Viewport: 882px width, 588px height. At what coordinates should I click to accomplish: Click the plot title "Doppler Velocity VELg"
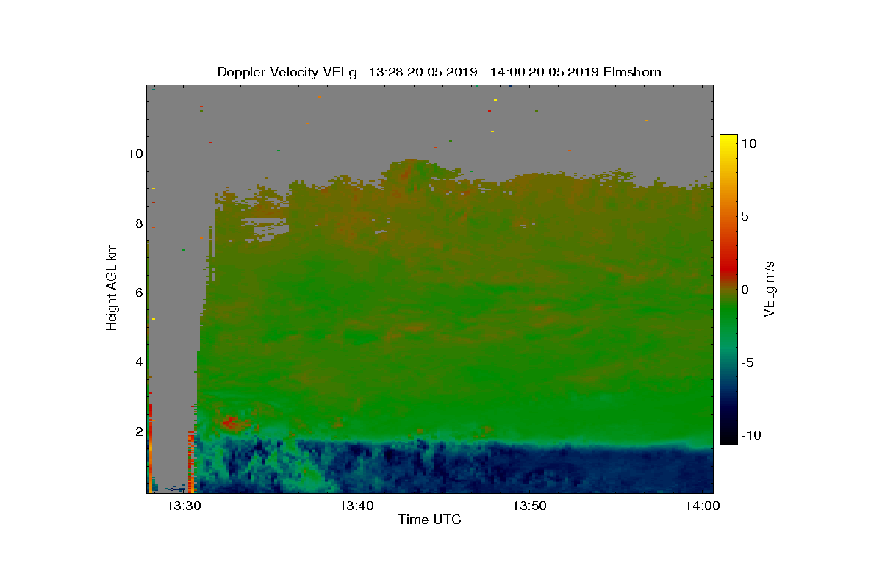click(287, 72)
